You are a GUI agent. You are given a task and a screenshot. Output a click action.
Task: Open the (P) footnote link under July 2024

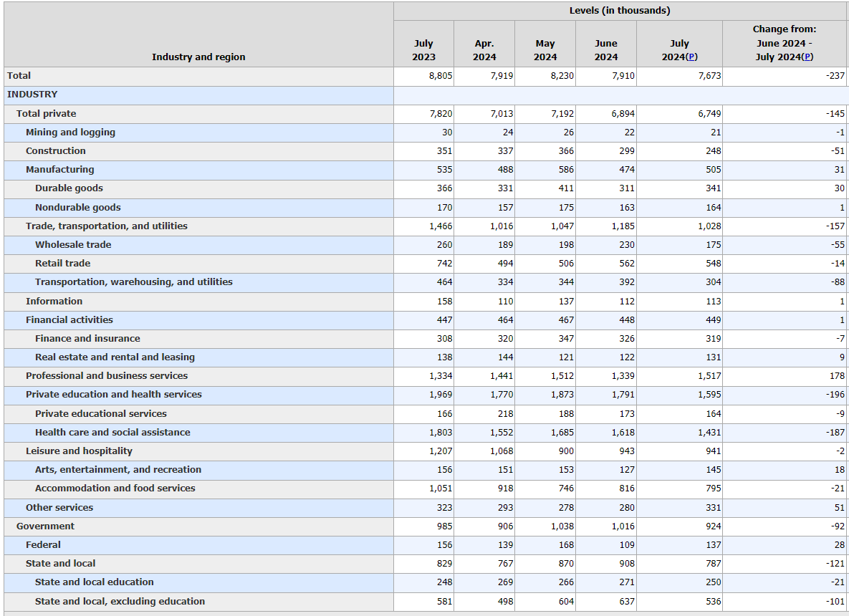tap(691, 57)
